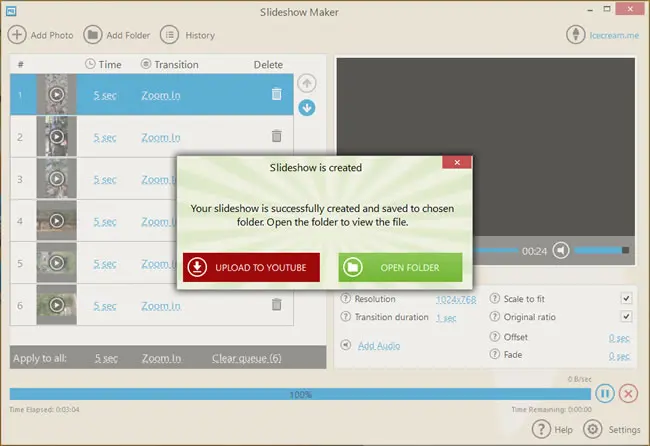Open the History list icon
This screenshot has height=446, width=650.
pyautogui.click(x=170, y=35)
